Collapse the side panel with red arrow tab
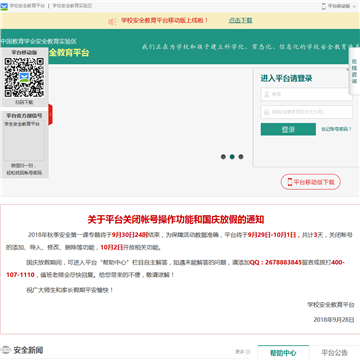This screenshot has height=360, width=360. click(51, 114)
